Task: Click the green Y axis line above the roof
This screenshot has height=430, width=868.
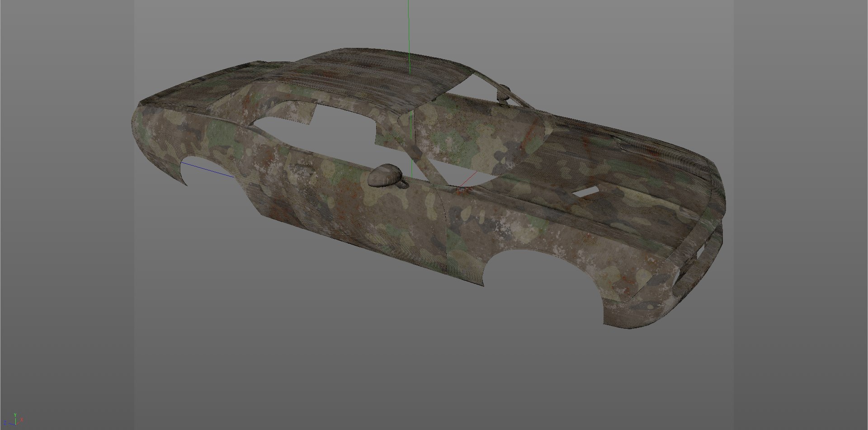Action: pyautogui.click(x=409, y=36)
